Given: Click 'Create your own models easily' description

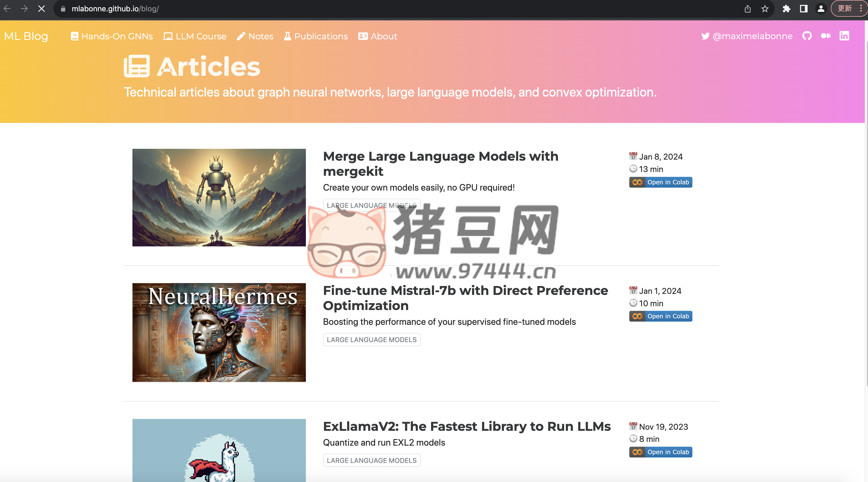Looking at the screenshot, I should 419,187.
